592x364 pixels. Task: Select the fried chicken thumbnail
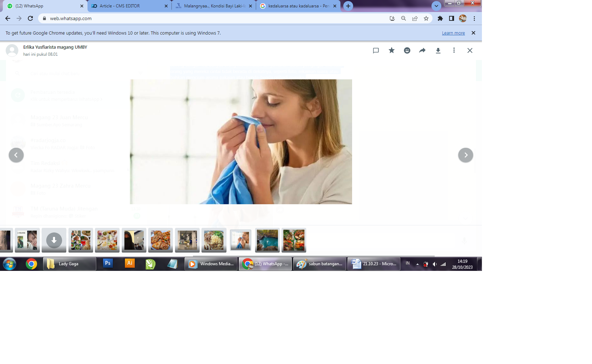tap(161, 240)
